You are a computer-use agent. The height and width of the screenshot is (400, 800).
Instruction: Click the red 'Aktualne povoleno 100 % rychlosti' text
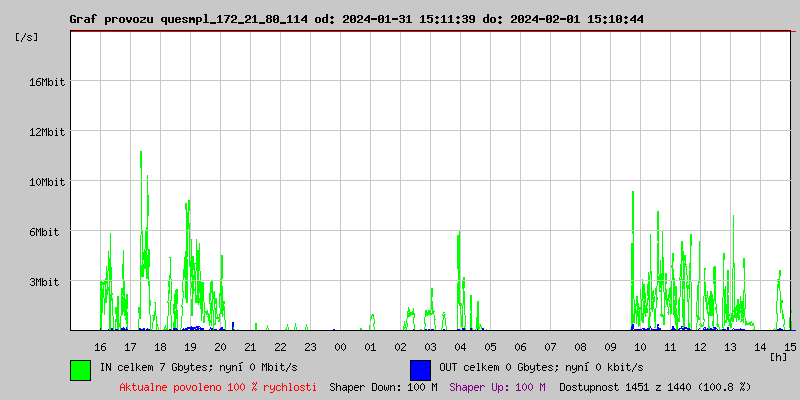point(218,387)
